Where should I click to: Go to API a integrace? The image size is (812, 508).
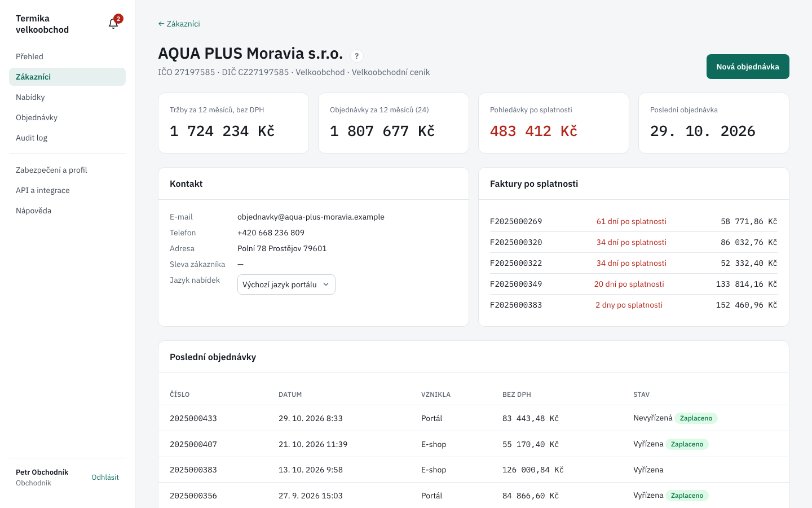pos(67,190)
